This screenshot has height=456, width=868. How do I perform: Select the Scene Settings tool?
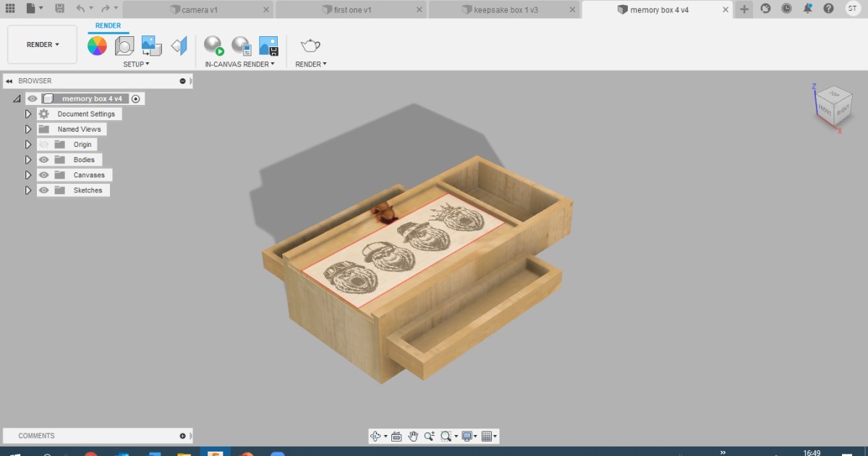pyautogui.click(x=124, y=45)
